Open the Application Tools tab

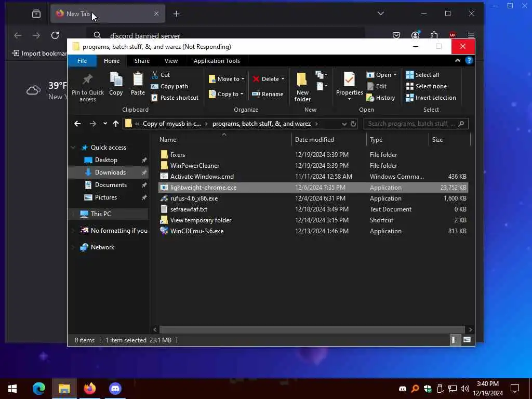(x=217, y=61)
